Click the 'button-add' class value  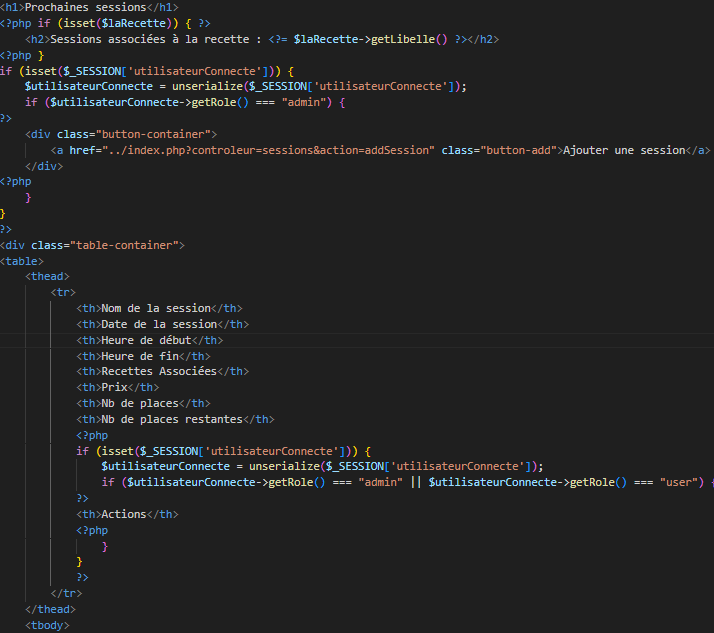click(x=519, y=150)
